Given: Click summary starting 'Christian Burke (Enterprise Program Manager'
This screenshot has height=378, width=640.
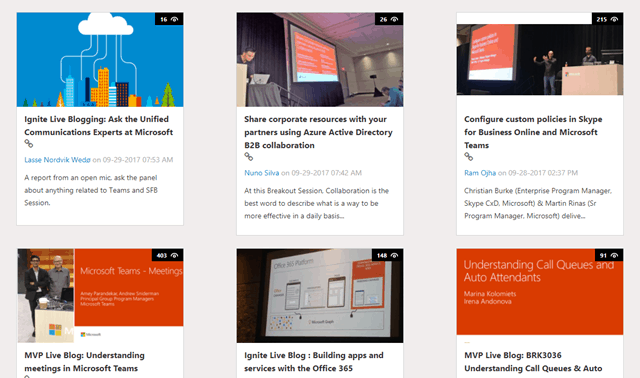Looking at the screenshot, I should (538, 203).
